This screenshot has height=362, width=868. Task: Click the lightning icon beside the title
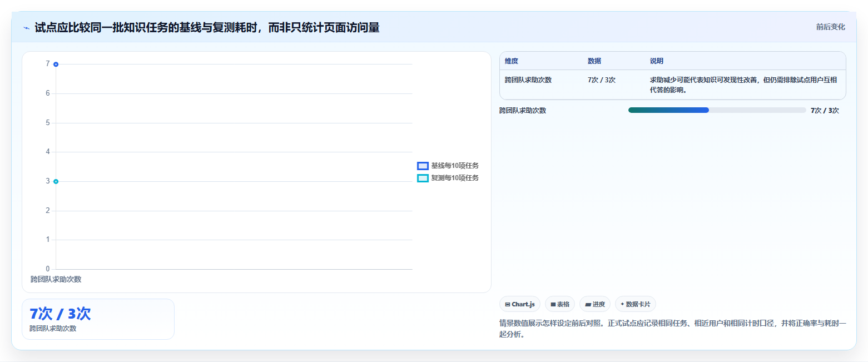[26, 28]
